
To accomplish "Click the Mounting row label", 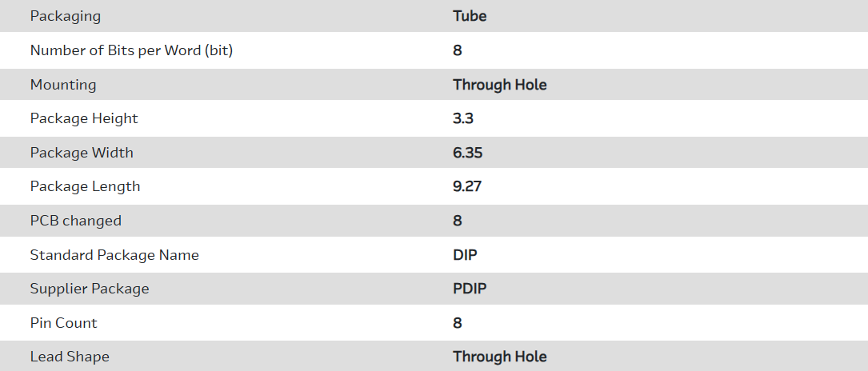I will click(x=63, y=85).
